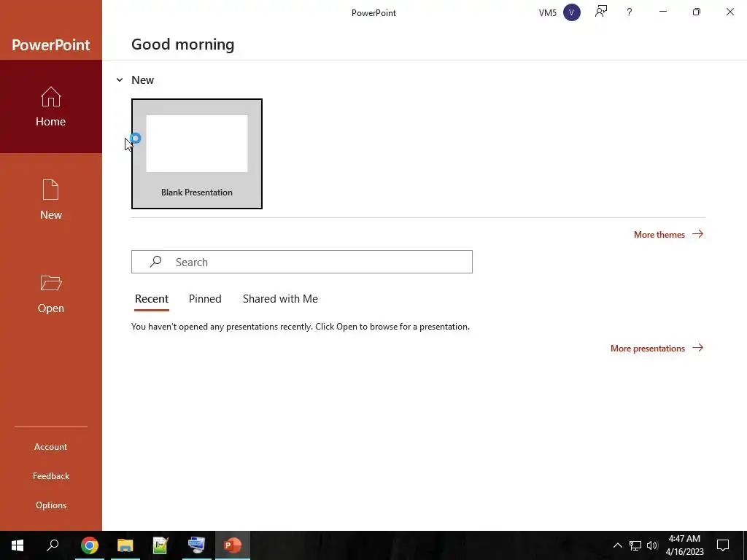
Task: Click the More presentations link
Action: tap(657, 348)
